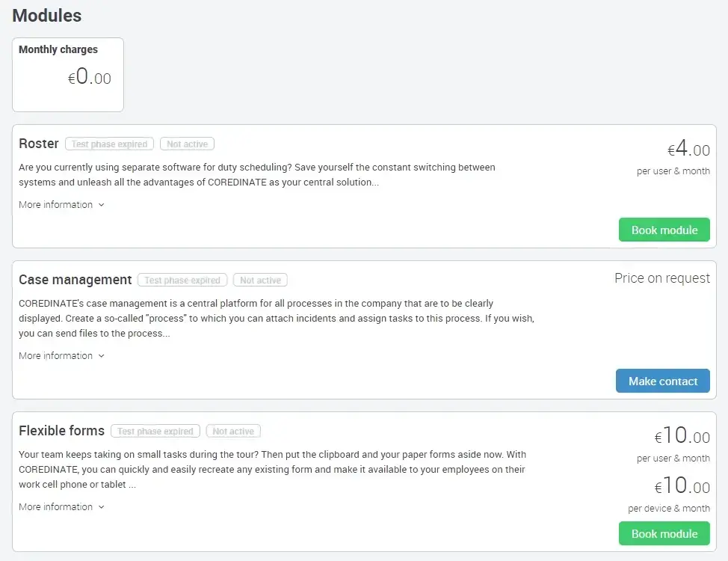The width and height of the screenshot is (728, 561).
Task: Expand More information under Case management
Action: [61, 356]
